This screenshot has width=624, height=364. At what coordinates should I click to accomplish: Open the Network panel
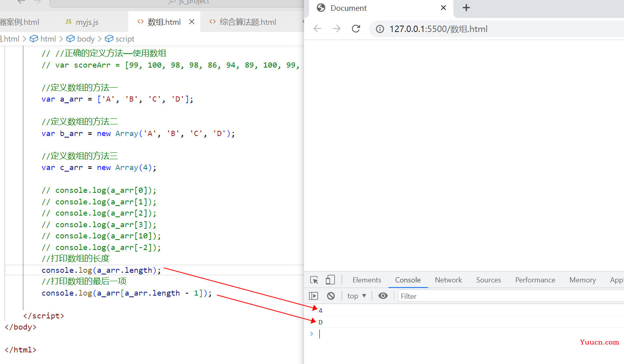click(448, 280)
